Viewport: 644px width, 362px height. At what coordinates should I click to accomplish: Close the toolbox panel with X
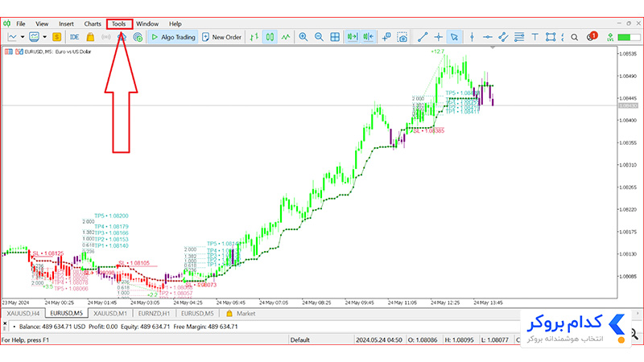[5, 323]
